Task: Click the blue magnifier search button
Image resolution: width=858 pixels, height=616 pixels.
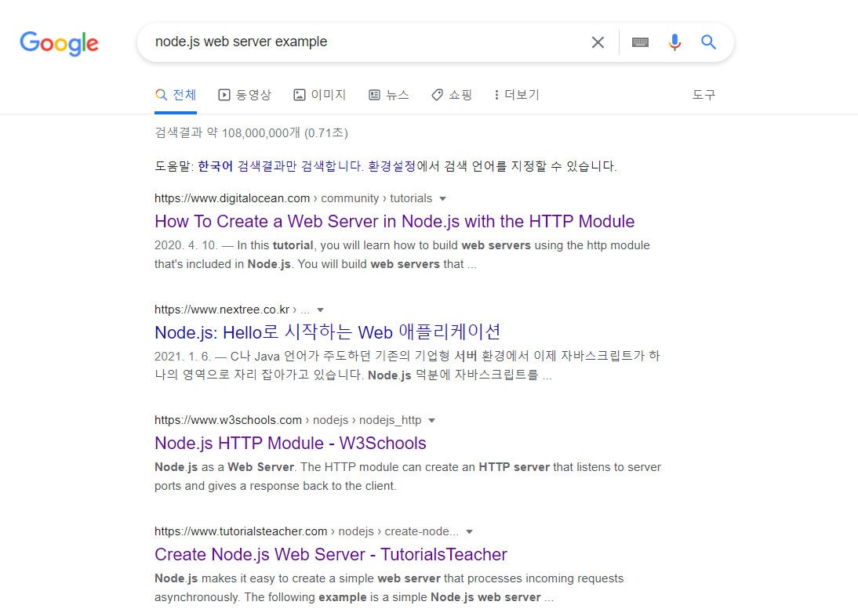Action: 709,42
